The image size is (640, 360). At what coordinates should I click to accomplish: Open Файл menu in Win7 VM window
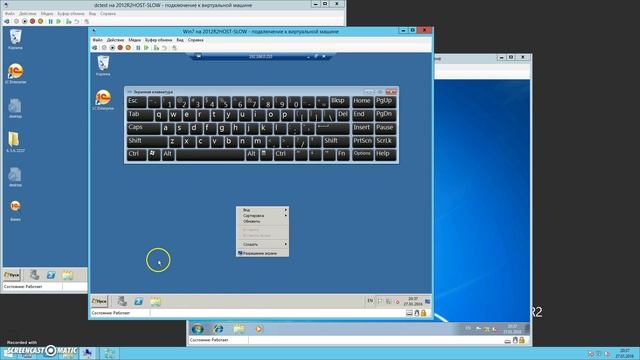pyautogui.click(x=97, y=40)
